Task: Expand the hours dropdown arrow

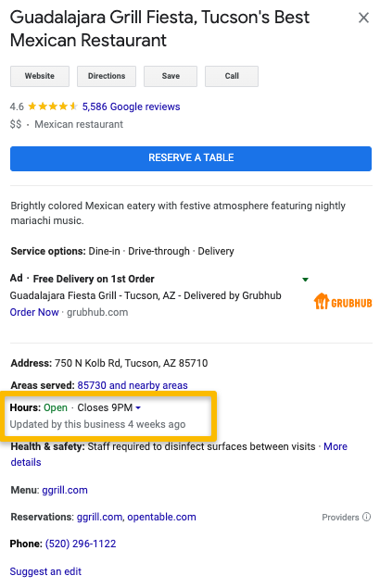Action: point(138,407)
